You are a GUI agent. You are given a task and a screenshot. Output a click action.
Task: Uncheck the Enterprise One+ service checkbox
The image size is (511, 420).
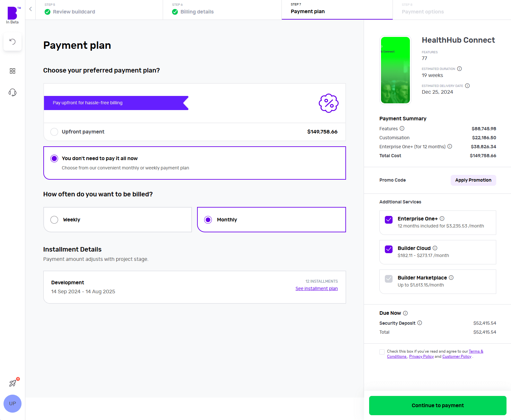(389, 220)
